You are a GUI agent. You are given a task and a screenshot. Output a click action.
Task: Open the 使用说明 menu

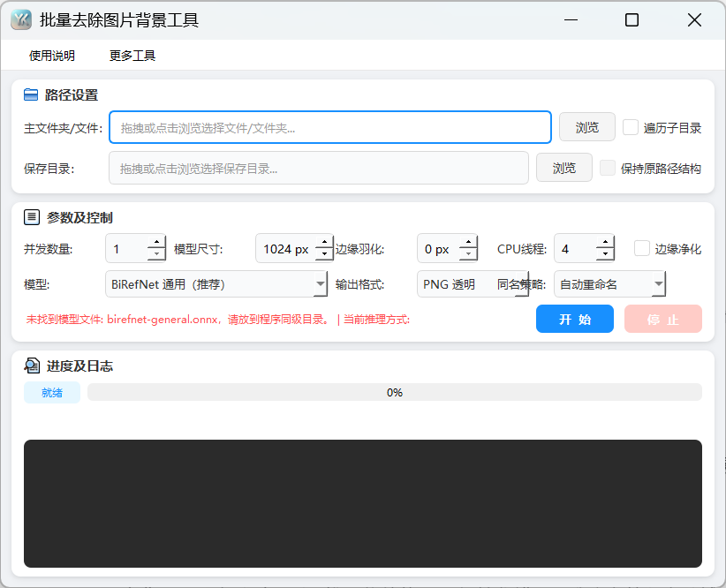coord(52,56)
